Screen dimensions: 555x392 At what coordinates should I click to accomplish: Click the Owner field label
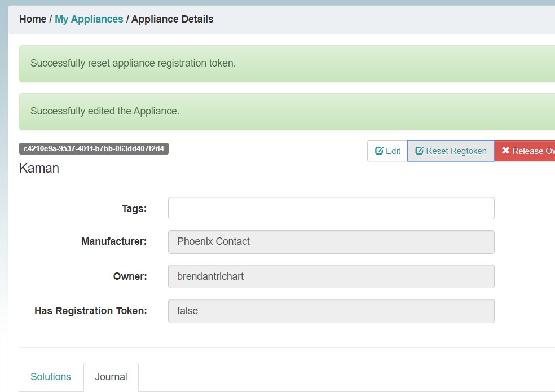coord(130,276)
